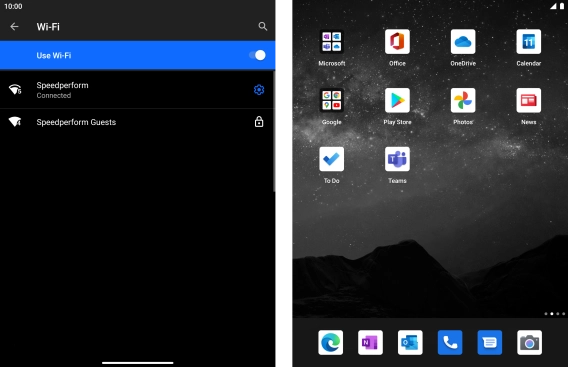The image size is (568, 367).
Task: Tap the home screen page indicator dots
Action: [555, 314]
